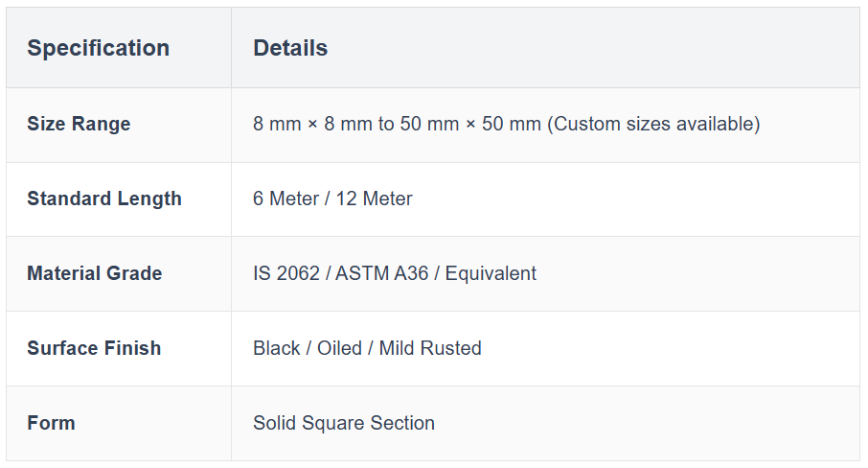Click the Solid Square Section value
868x468 pixels.
point(344,423)
